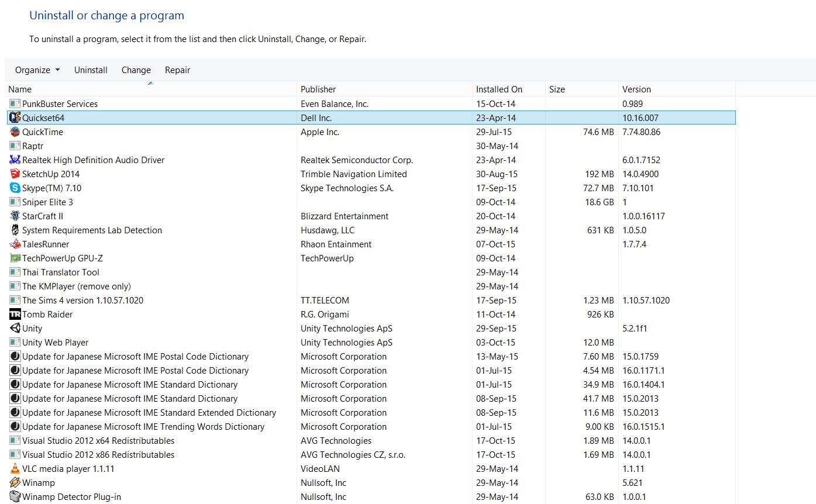Select the TalesRunner entry

coord(46,244)
